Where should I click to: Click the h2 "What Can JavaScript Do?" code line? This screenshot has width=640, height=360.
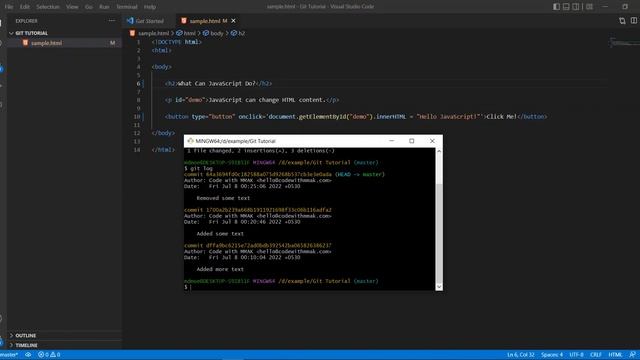[x=218, y=83]
